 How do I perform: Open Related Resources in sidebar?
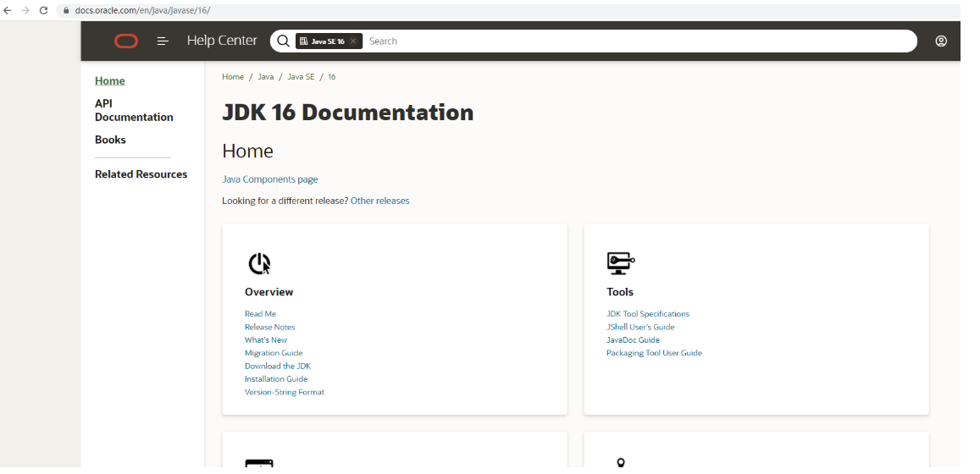141,174
